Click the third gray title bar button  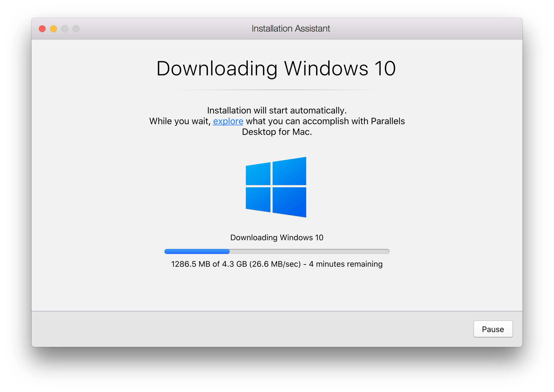click(65, 29)
